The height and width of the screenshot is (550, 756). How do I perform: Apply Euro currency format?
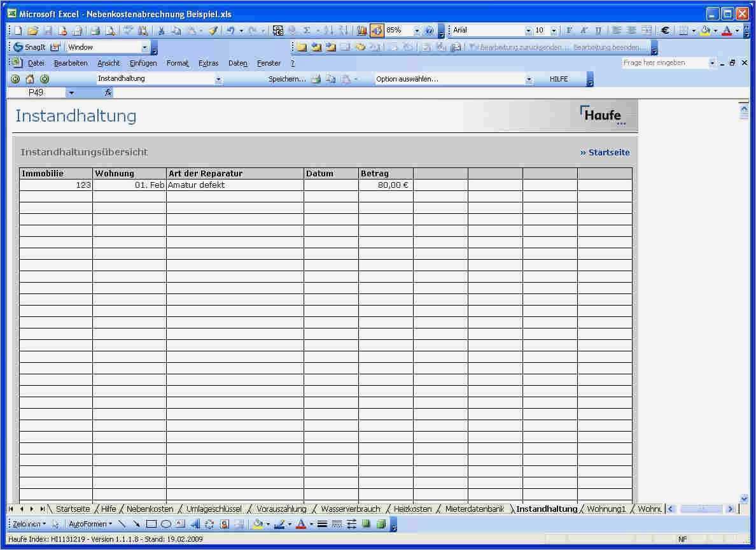click(x=665, y=31)
